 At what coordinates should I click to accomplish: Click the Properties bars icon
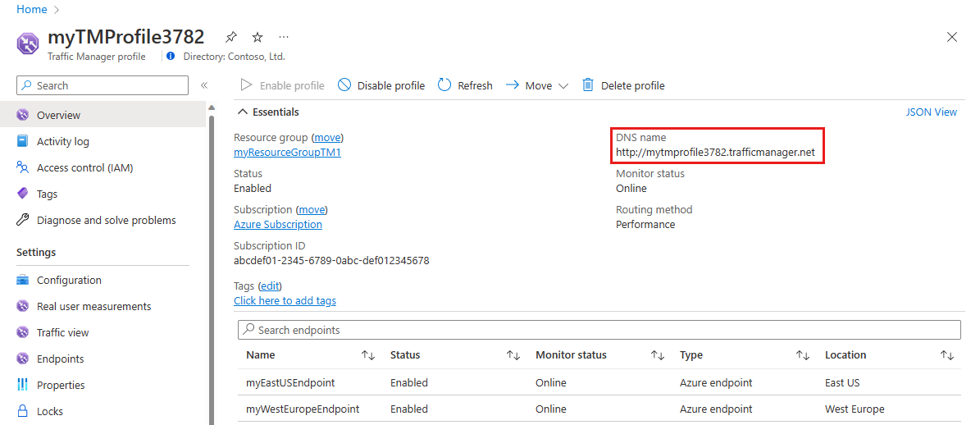pos(23,385)
